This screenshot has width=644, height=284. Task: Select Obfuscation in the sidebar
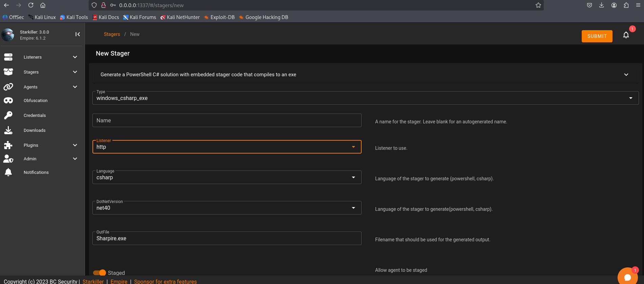36,100
